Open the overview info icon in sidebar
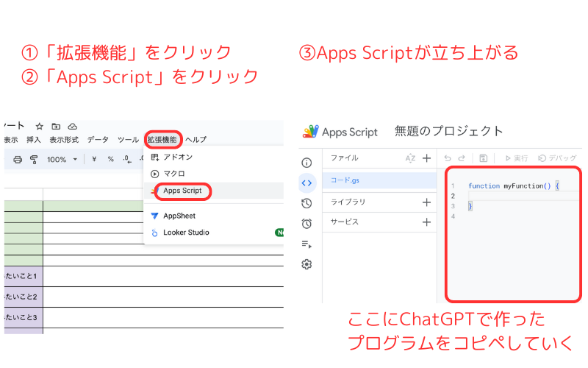The height and width of the screenshot is (368, 588). point(306,163)
